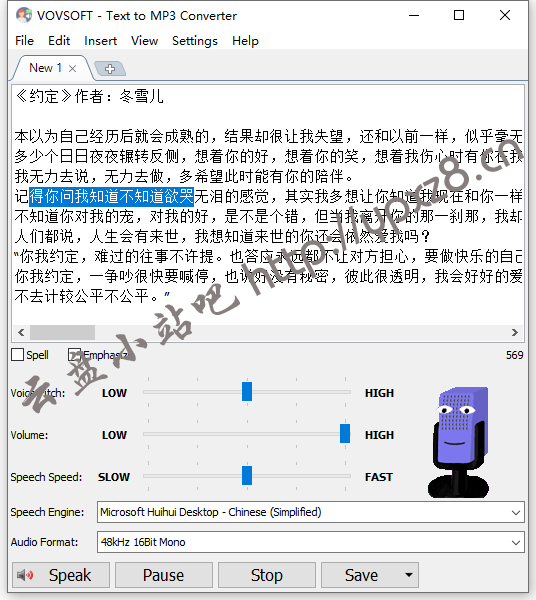Click the right arrow of the horizontal scrollbar
Screen dimensions: 536x600
[x=515, y=333]
